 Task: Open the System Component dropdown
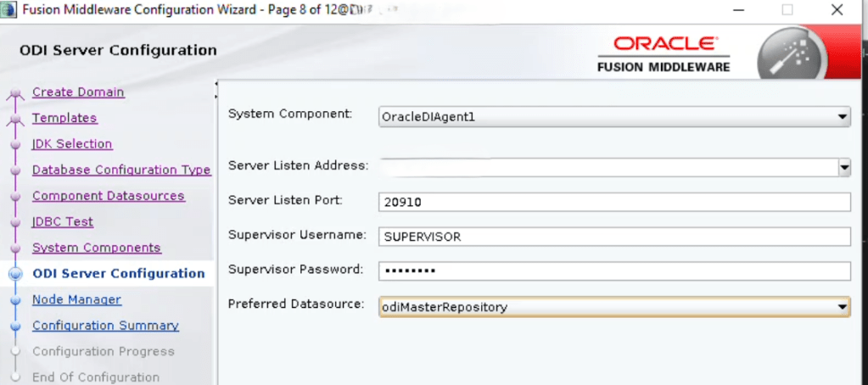842,117
